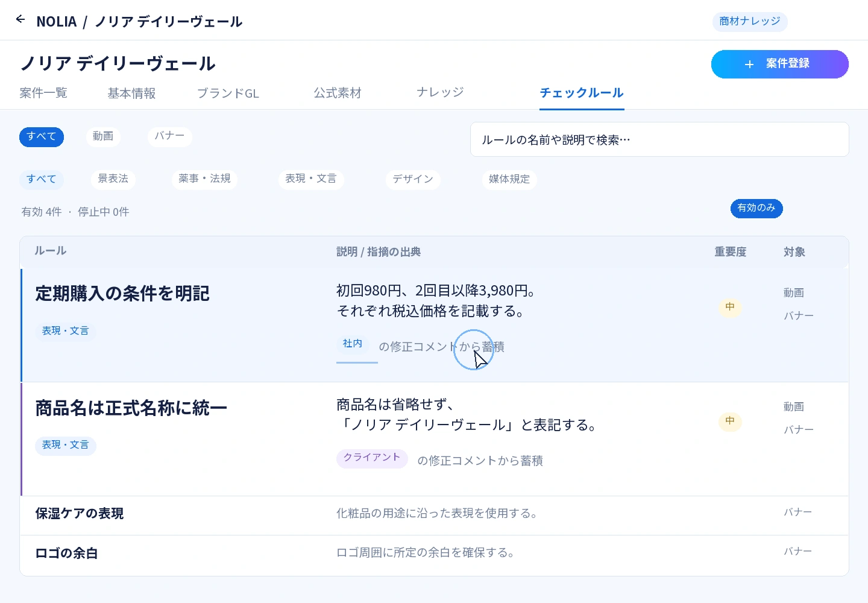Filter by デザイン category
This screenshot has height=603, width=868.
(413, 179)
